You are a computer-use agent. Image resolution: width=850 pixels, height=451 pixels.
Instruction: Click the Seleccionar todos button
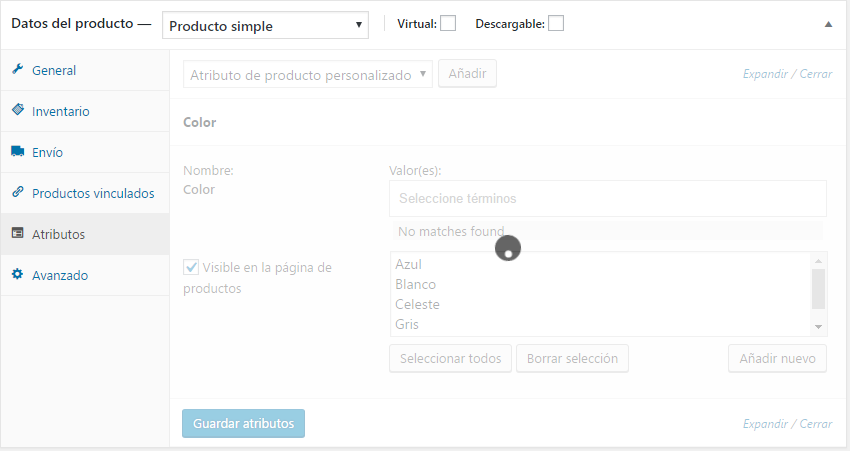pyautogui.click(x=450, y=358)
